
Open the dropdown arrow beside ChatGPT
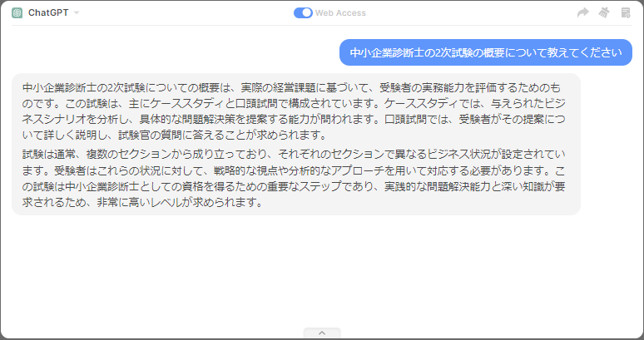click(77, 13)
